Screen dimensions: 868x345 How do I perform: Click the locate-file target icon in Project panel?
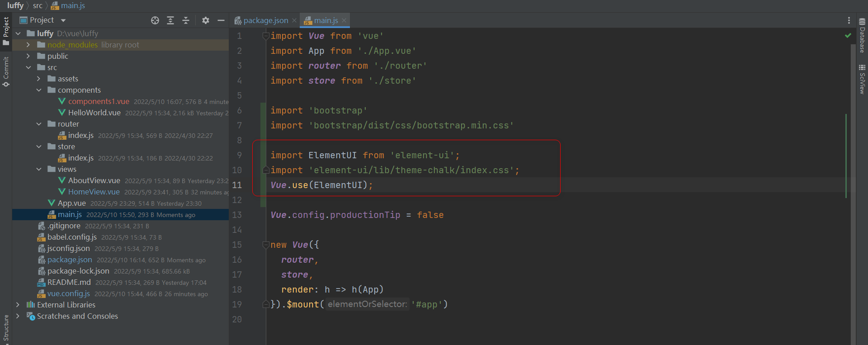point(155,20)
